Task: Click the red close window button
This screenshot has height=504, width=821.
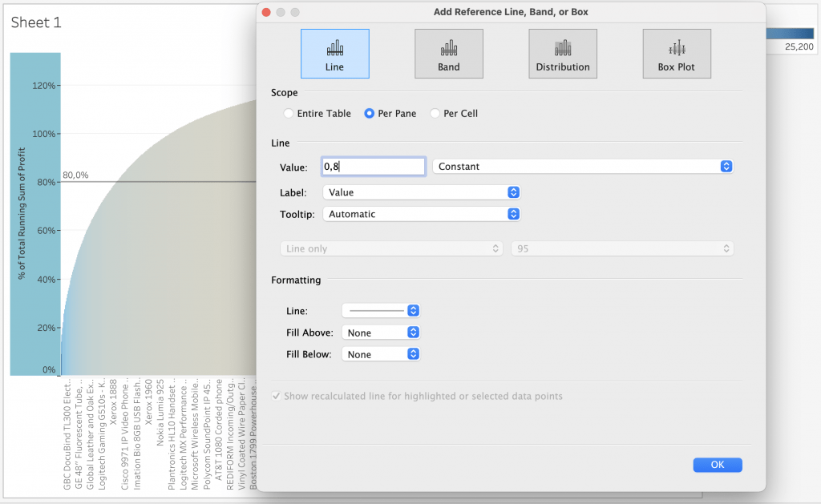Action: (266, 12)
